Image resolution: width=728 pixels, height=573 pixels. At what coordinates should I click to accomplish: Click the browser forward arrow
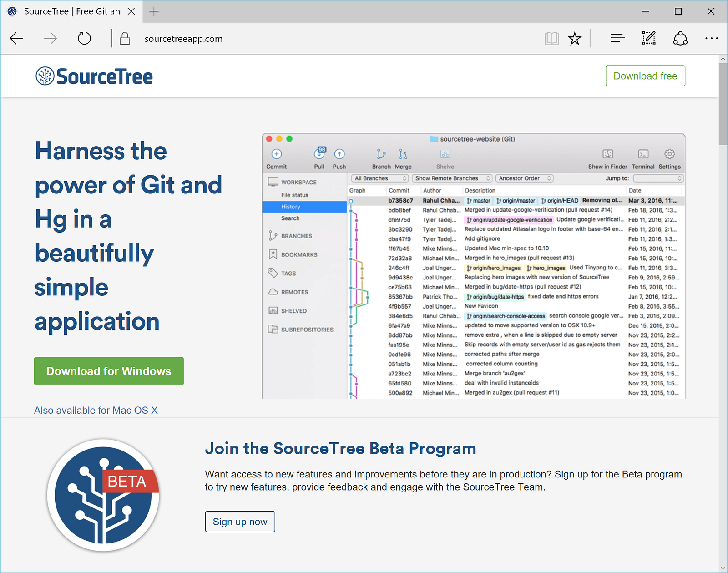[x=50, y=39]
